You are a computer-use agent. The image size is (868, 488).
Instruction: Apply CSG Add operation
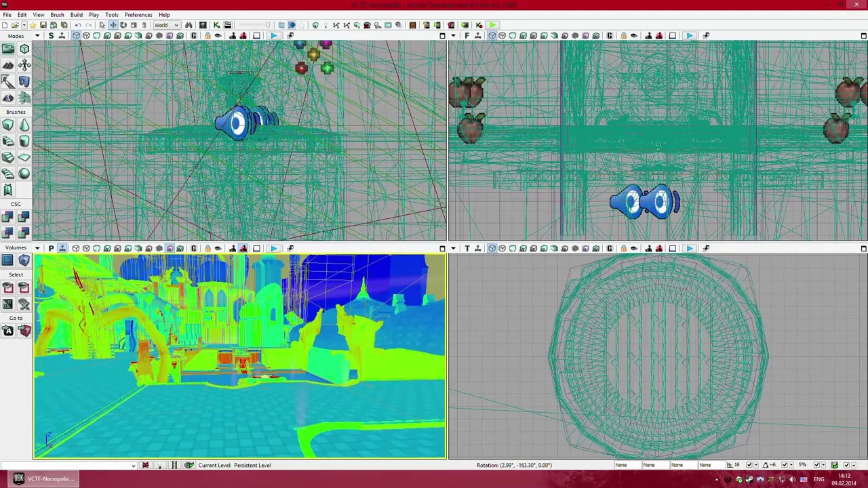[8, 217]
